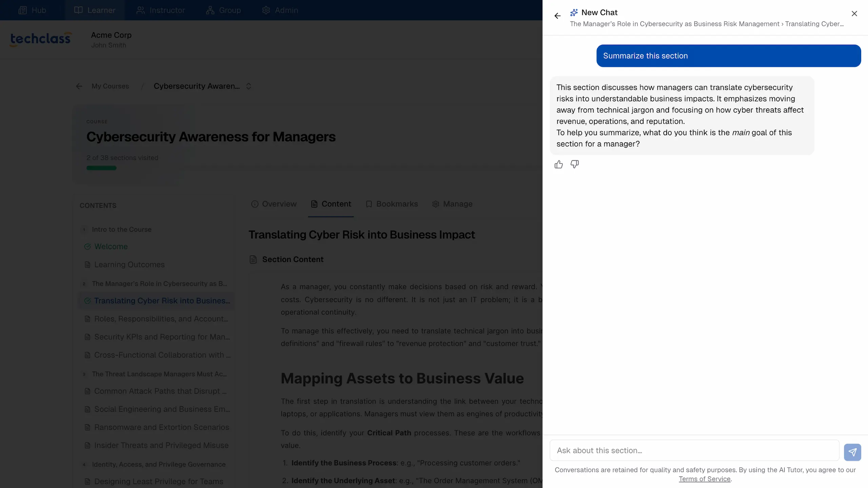Click the thumbs up feedback icon
Viewport: 868px width, 488px height.
[x=558, y=164]
